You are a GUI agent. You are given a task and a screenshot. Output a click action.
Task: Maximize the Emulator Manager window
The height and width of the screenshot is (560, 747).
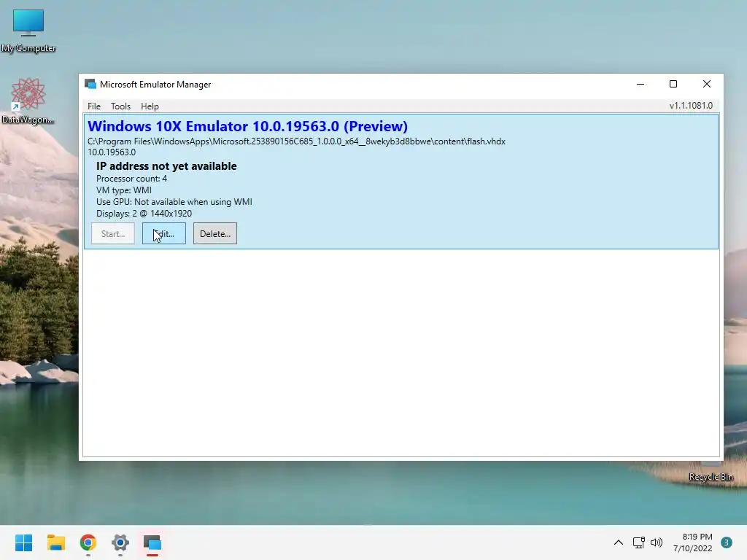[x=673, y=85]
